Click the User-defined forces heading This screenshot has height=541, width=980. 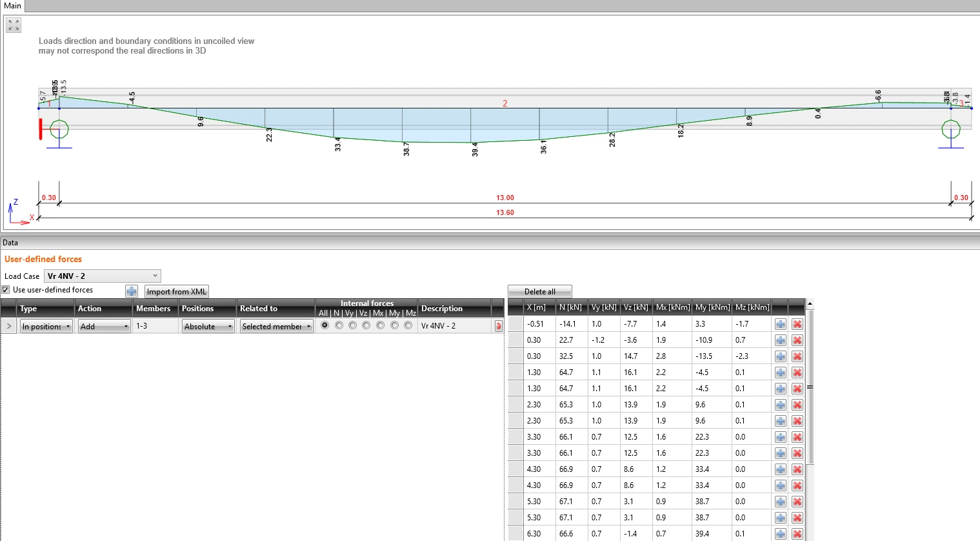coord(43,259)
